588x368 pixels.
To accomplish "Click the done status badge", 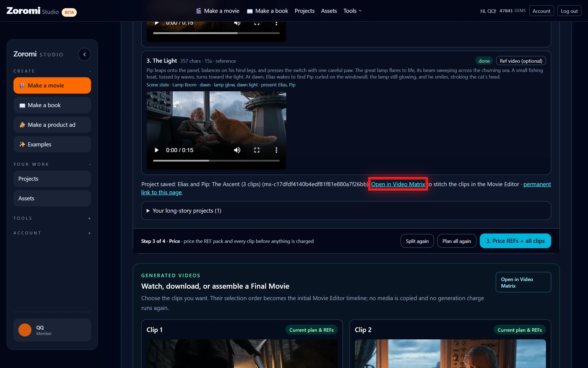I will (x=484, y=61).
